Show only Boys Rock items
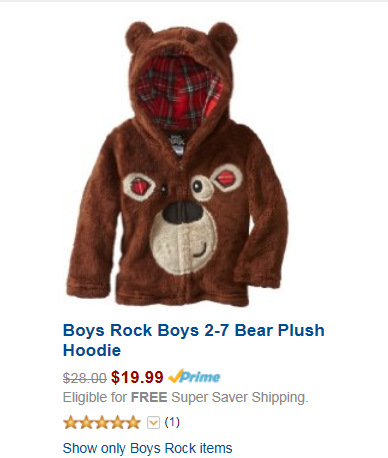 [x=147, y=448]
